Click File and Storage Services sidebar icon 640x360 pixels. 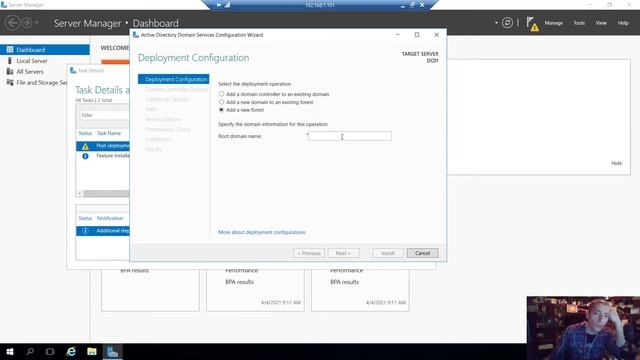point(10,82)
